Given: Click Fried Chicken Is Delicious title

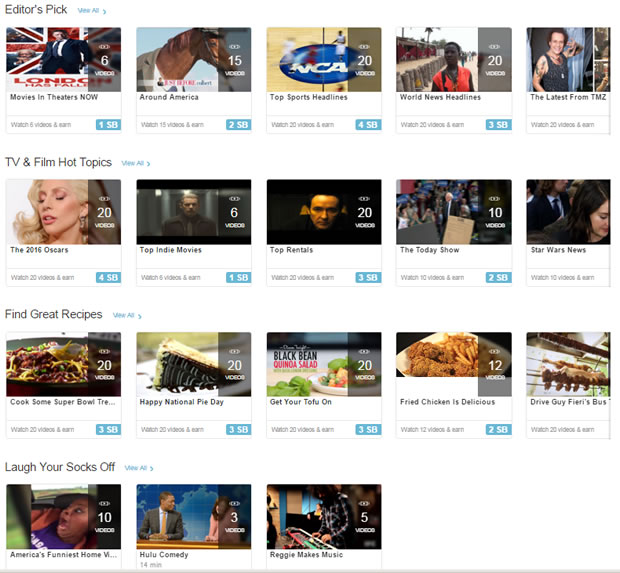Looking at the screenshot, I should pos(448,402).
